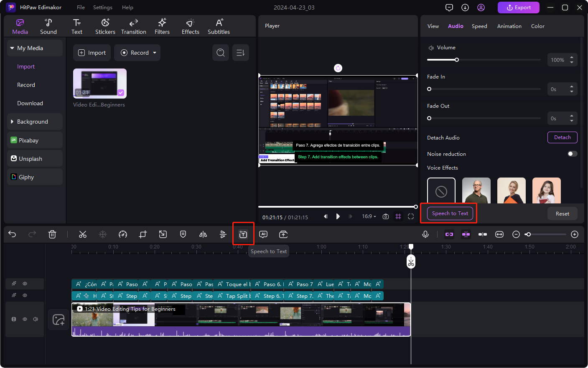Select the Speed gauge tool icon
588x368 pixels.
click(123, 234)
